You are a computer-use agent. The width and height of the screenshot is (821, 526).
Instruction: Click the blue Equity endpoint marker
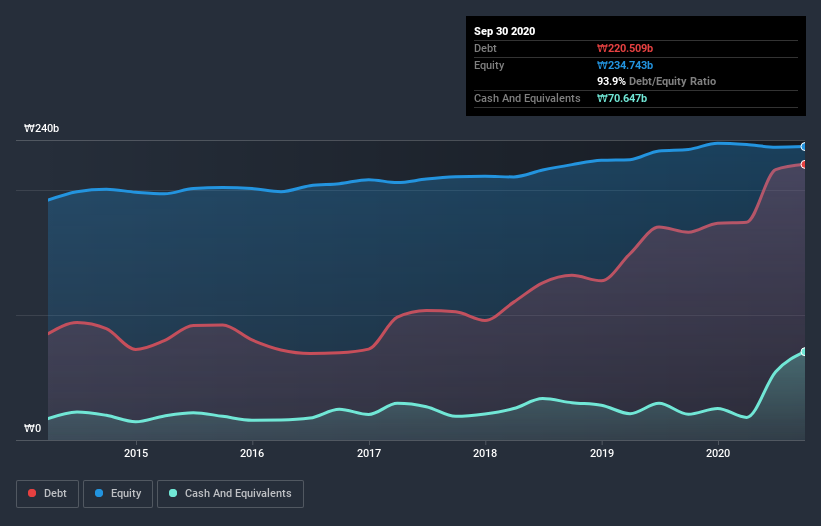pos(804,147)
